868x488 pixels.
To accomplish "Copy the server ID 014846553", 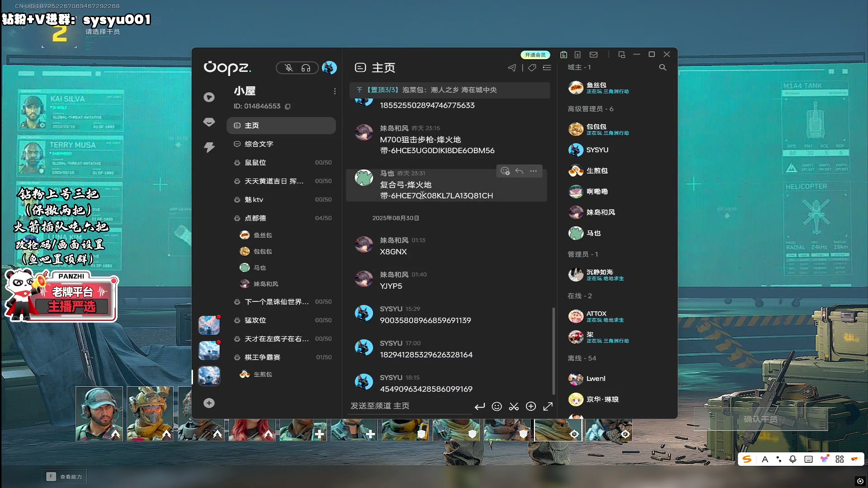I will (x=288, y=106).
